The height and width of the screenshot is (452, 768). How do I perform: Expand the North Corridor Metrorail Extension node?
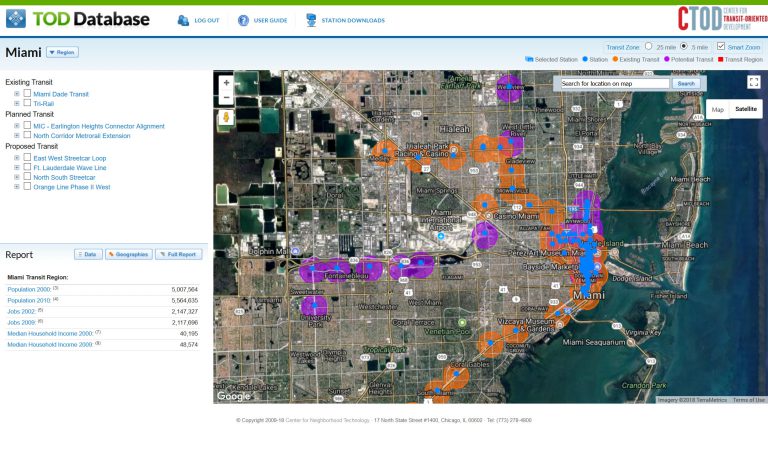17,135
